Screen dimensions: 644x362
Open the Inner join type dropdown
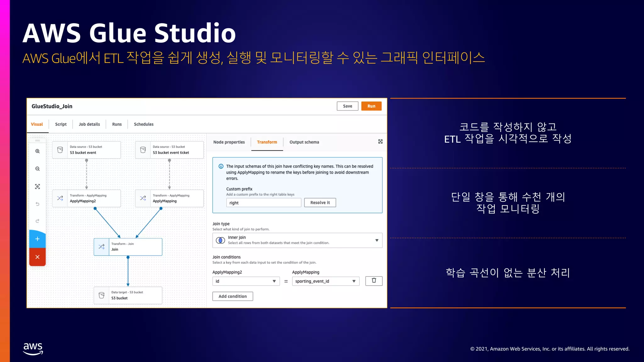pyautogui.click(x=297, y=240)
